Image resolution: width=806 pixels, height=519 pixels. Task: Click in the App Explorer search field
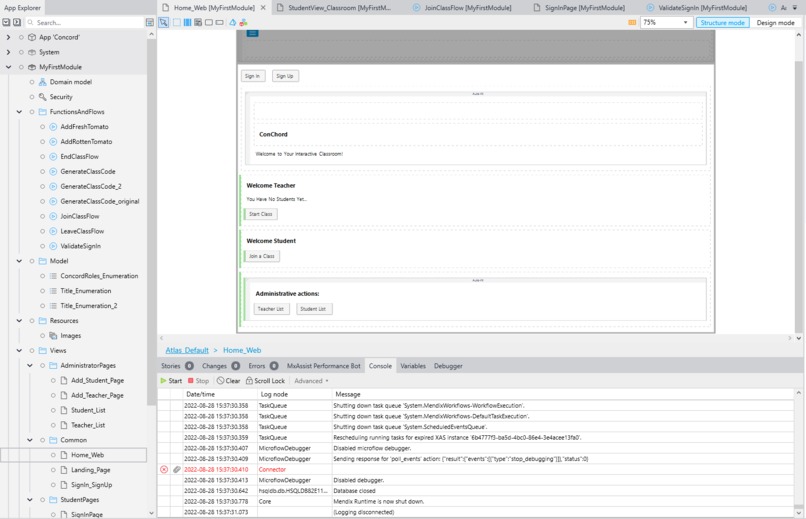(x=84, y=23)
